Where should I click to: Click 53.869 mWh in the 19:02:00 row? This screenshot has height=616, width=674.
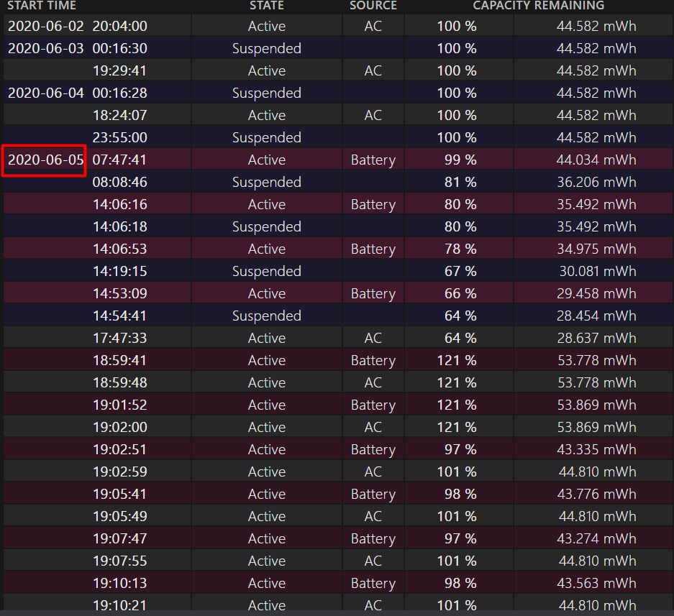click(x=596, y=428)
